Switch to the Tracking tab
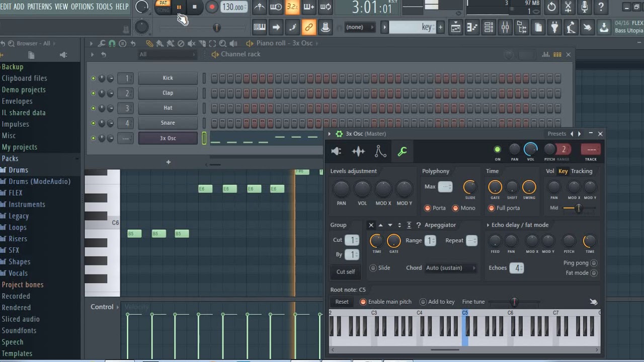Viewport: 644px width, 362px height. point(582,171)
